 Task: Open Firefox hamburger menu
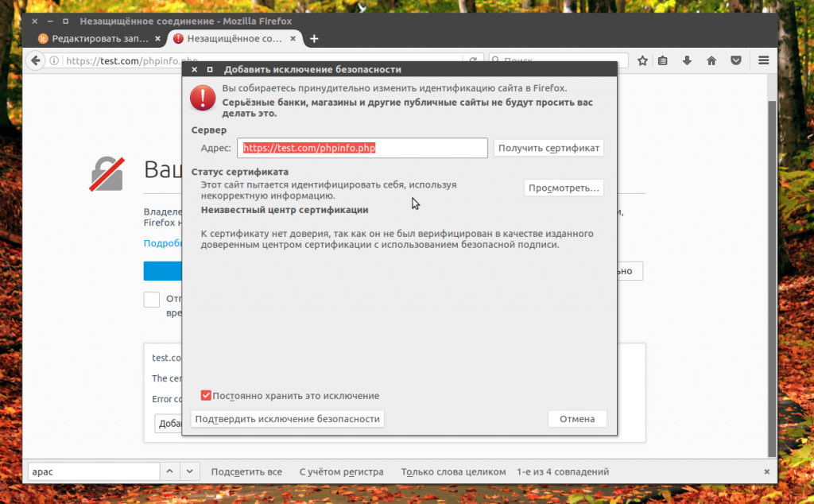point(763,60)
